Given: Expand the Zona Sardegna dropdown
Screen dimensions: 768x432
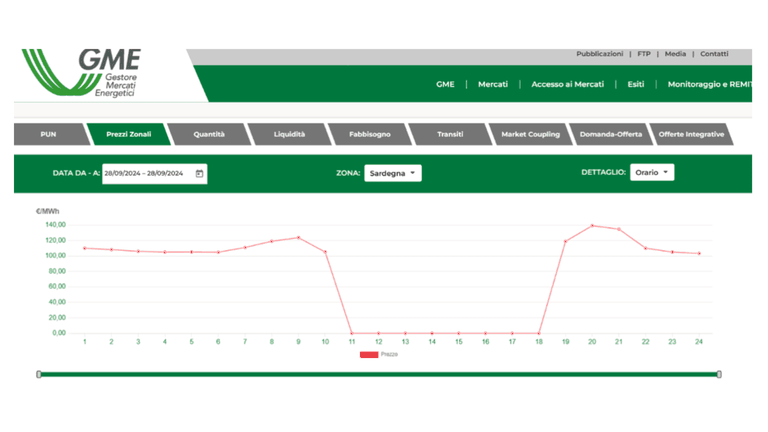Looking at the screenshot, I should click(392, 173).
